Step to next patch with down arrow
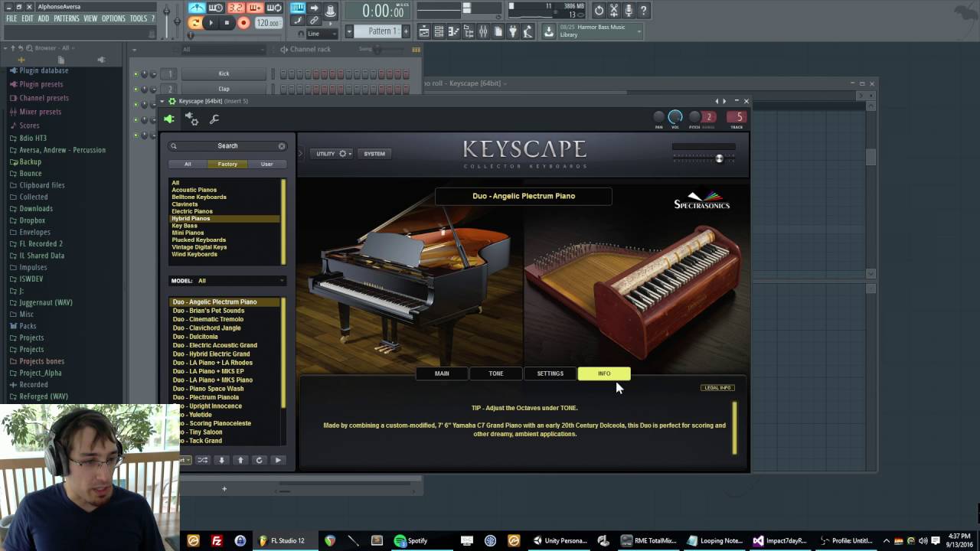The image size is (980, 551). click(x=221, y=460)
